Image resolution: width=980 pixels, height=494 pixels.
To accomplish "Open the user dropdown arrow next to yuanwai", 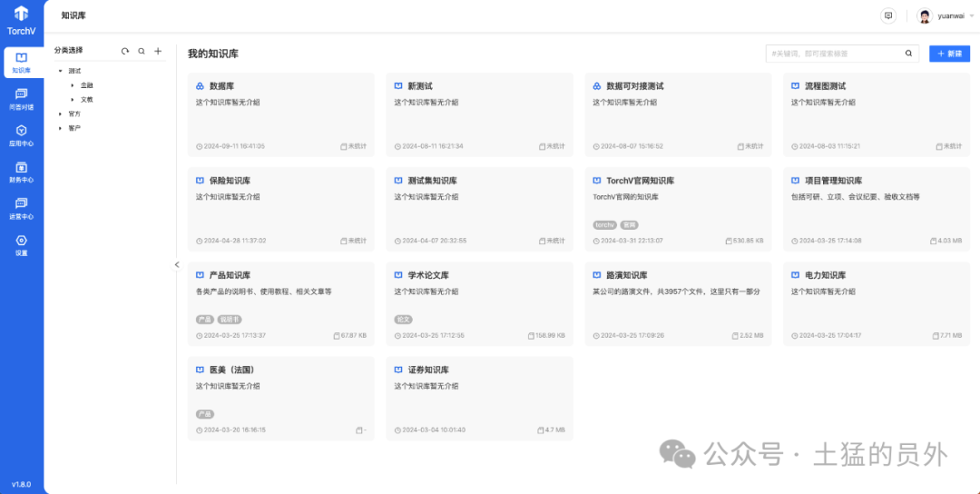I will click(x=972, y=17).
